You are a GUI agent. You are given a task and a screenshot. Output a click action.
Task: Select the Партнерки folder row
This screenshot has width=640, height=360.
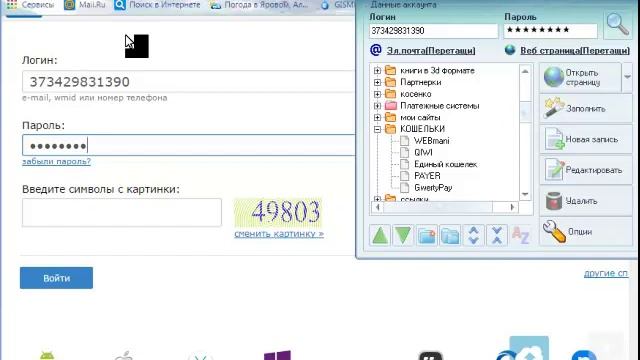point(420,82)
